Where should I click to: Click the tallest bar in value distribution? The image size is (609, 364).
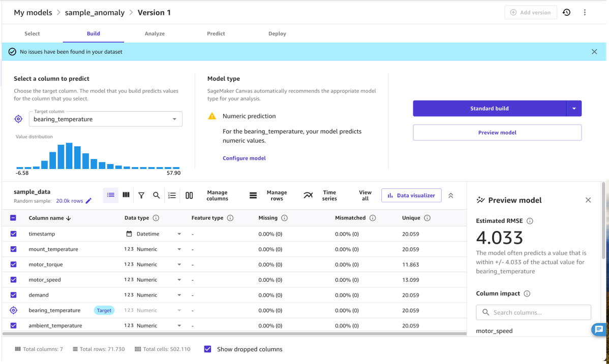pyautogui.click(x=69, y=156)
